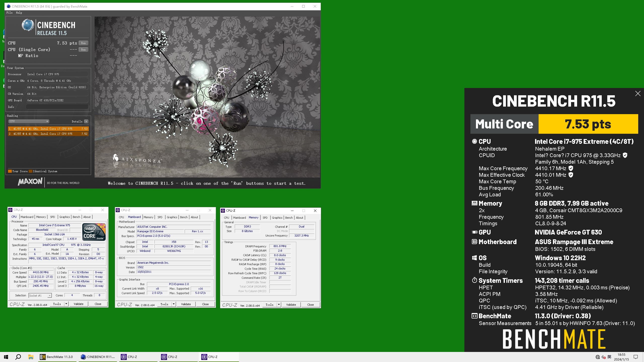Click Uncore Frequency value 3207.3 MHz
Image resolution: width=644 pixels, height=362 pixels.
[x=302, y=236]
